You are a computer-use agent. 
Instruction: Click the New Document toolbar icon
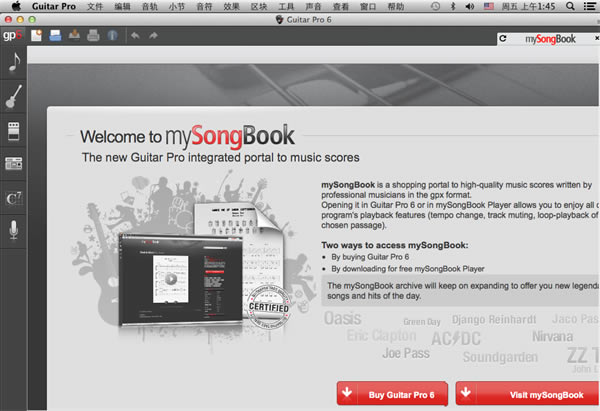pyautogui.click(x=37, y=37)
